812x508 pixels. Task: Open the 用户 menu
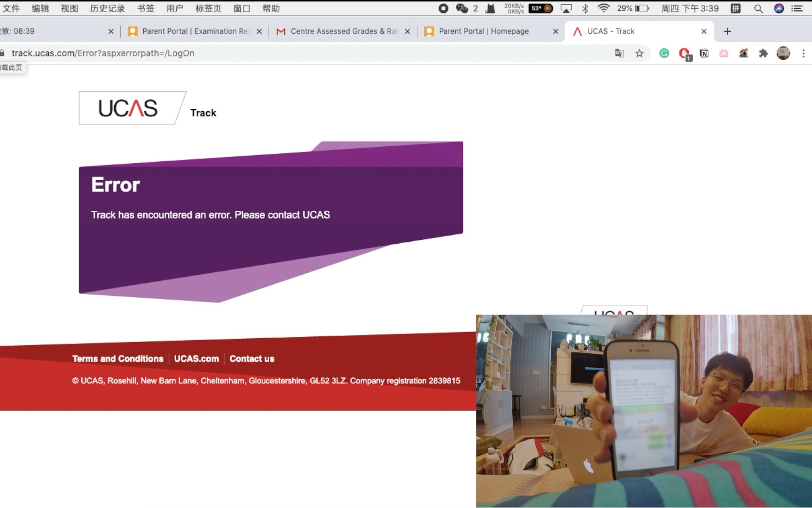pyautogui.click(x=175, y=8)
